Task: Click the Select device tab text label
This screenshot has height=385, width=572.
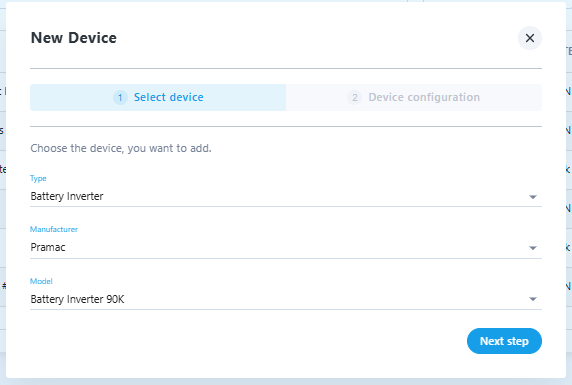Action: (x=169, y=97)
